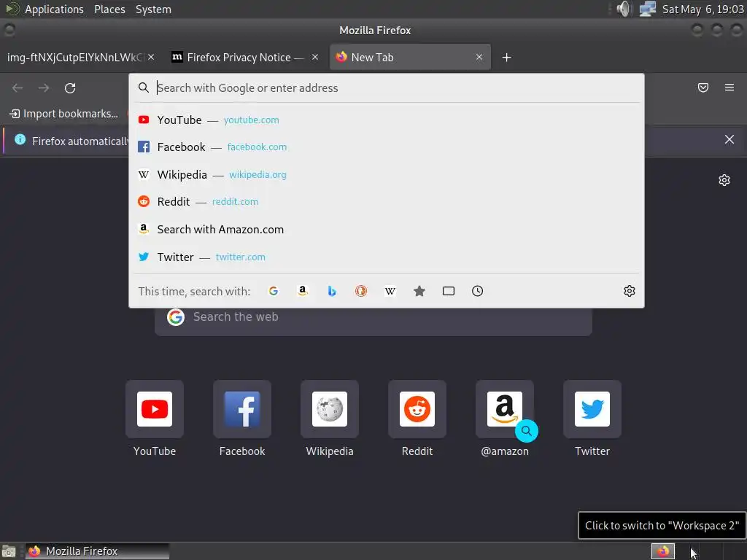
Task: Close the img-ftNXj tab
Action: pos(151,57)
